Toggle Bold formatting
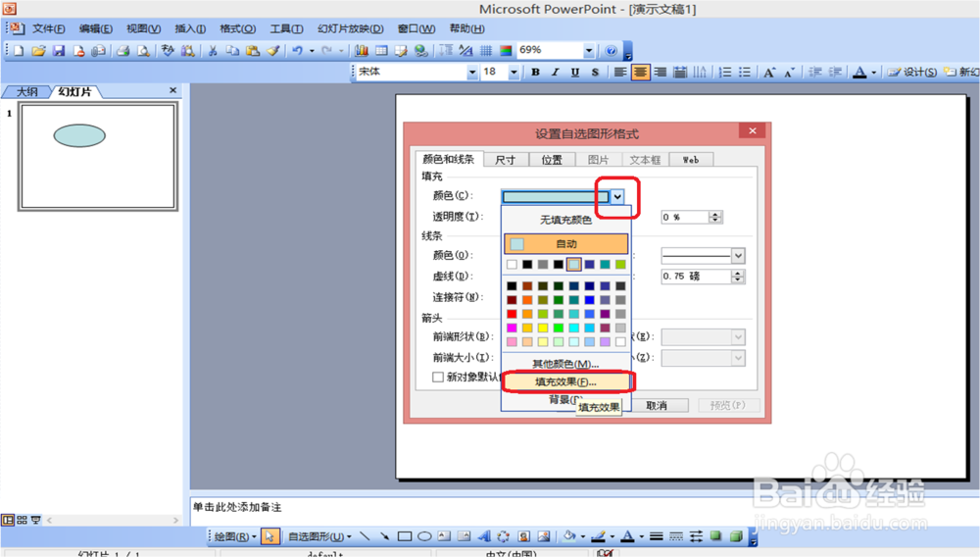This screenshot has width=980, height=557. pos(536,73)
